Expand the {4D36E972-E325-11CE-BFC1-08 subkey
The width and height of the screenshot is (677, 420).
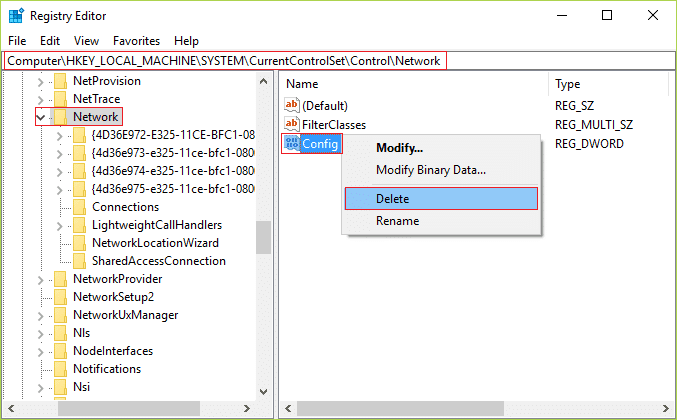point(60,136)
